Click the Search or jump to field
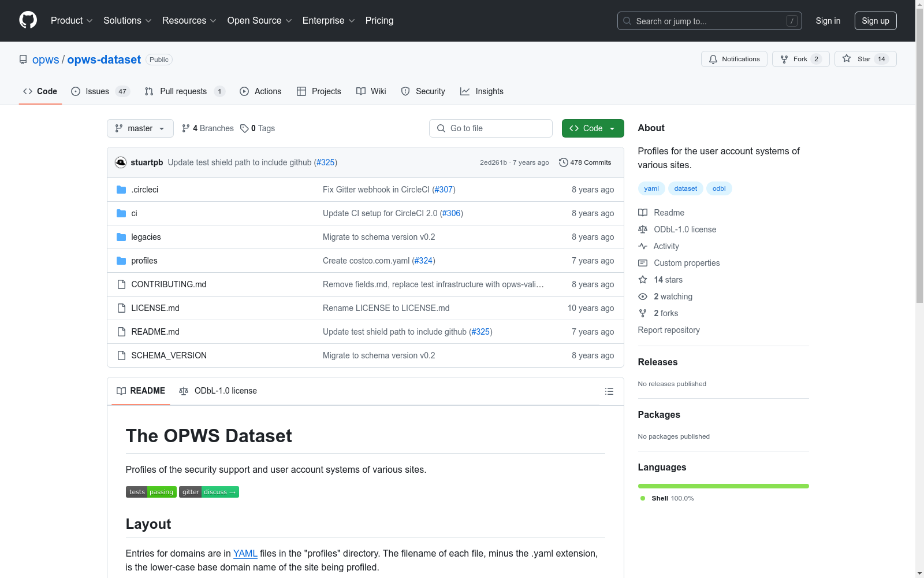 (710, 21)
